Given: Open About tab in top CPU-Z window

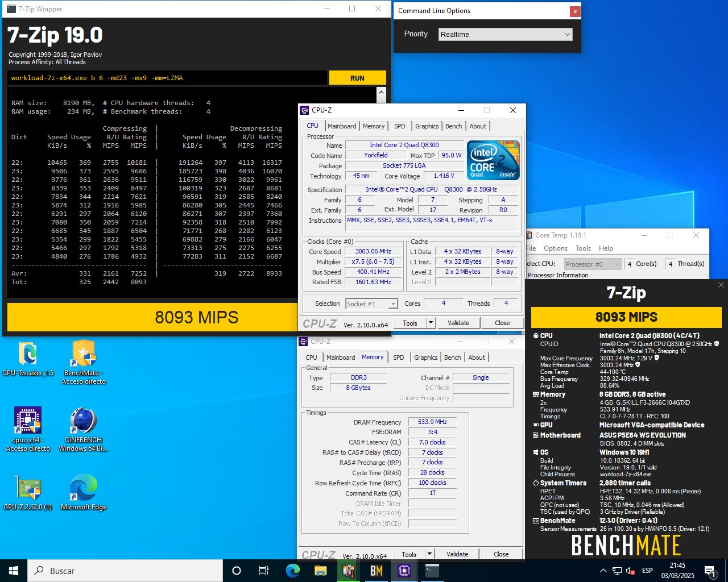Looking at the screenshot, I should [x=478, y=126].
